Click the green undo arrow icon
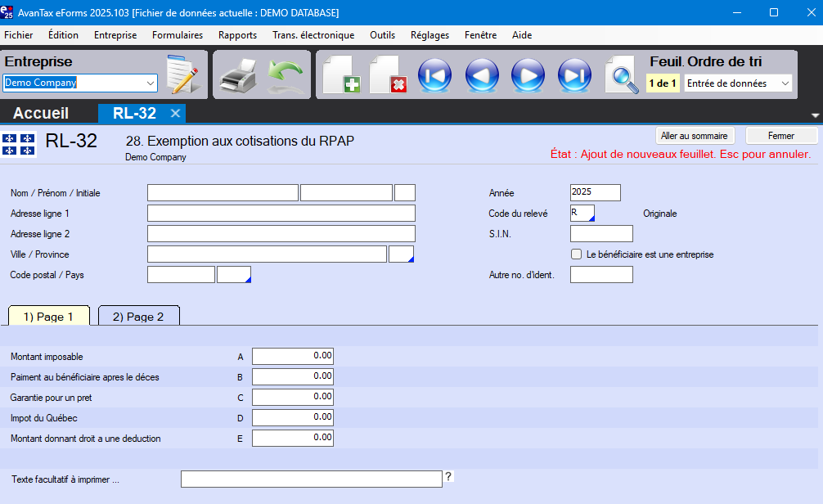823x504 pixels. click(x=286, y=76)
